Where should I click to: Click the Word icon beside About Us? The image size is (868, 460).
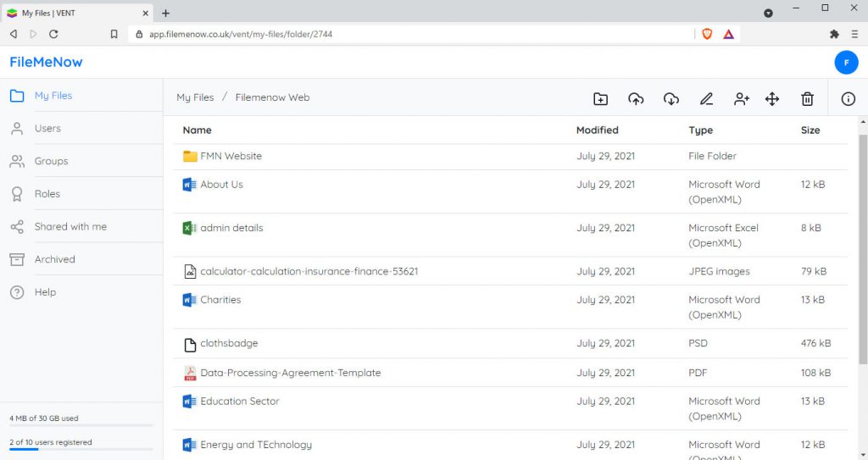click(x=189, y=185)
